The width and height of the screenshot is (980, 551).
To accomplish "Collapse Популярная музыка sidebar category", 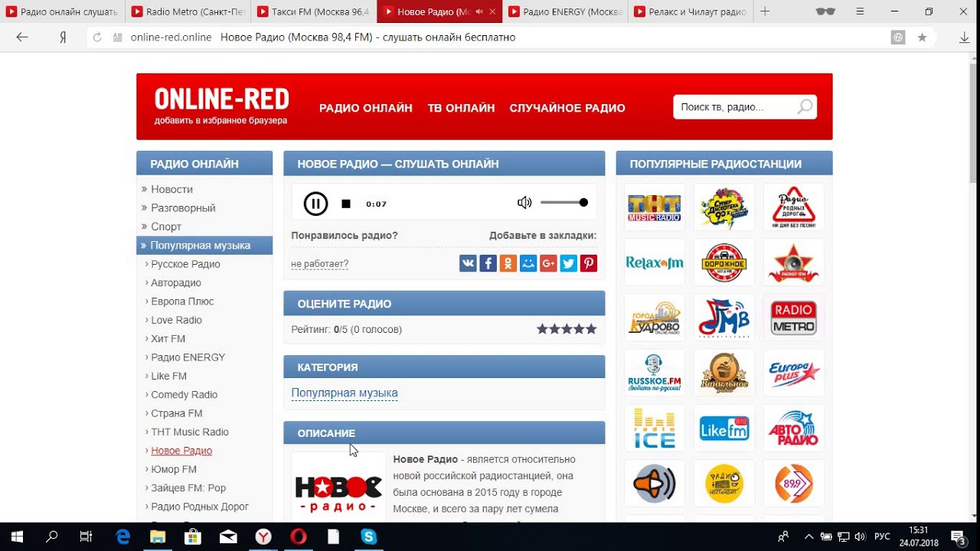I will pyautogui.click(x=204, y=246).
